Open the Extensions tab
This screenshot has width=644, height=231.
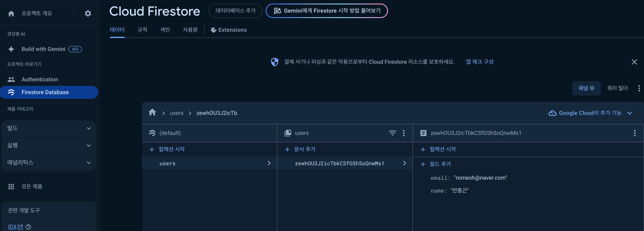tap(229, 30)
